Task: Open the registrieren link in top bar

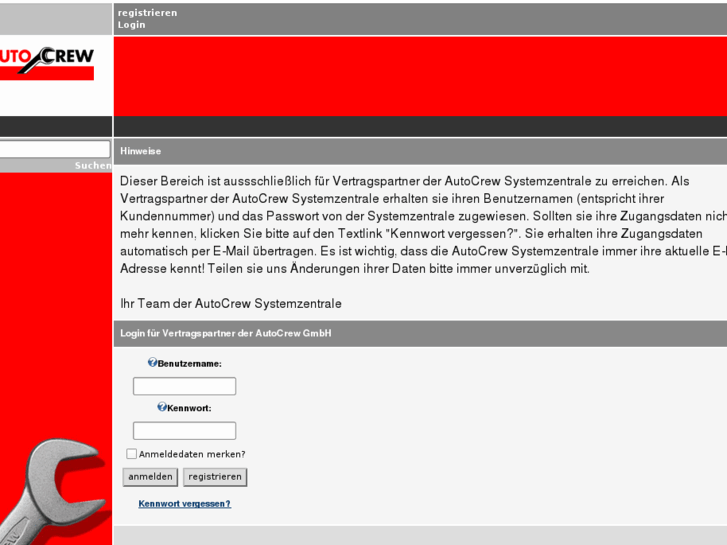Action: click(x=147, y=13)
